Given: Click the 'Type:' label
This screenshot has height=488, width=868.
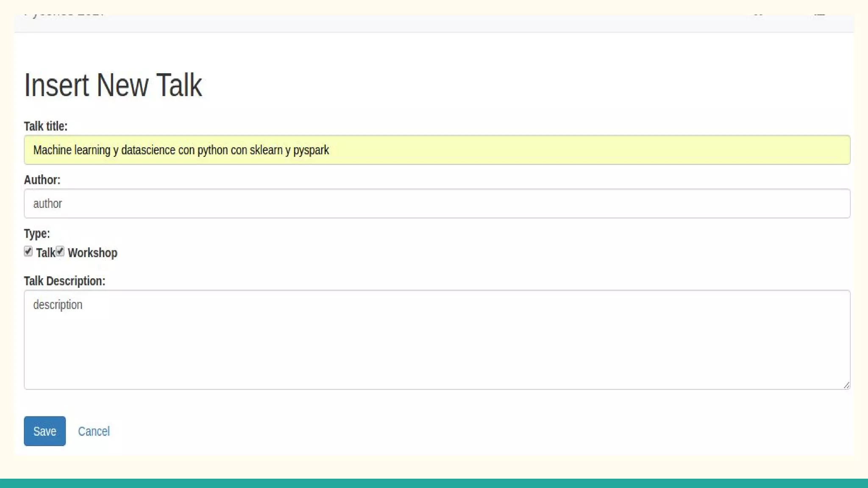Looking at the screenshot, I should pyautogui.click(x=37, y=234).
